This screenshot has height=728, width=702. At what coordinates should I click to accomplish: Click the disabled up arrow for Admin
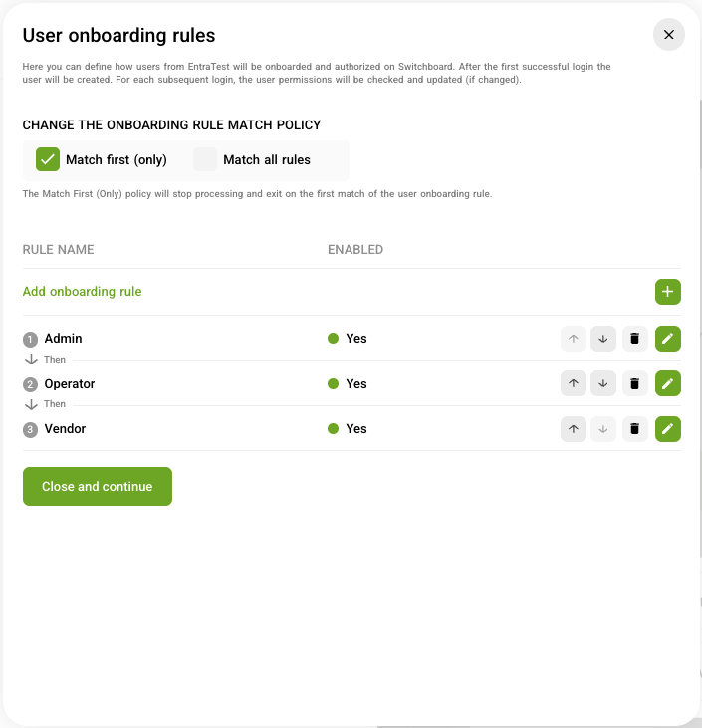click(573, 339)
